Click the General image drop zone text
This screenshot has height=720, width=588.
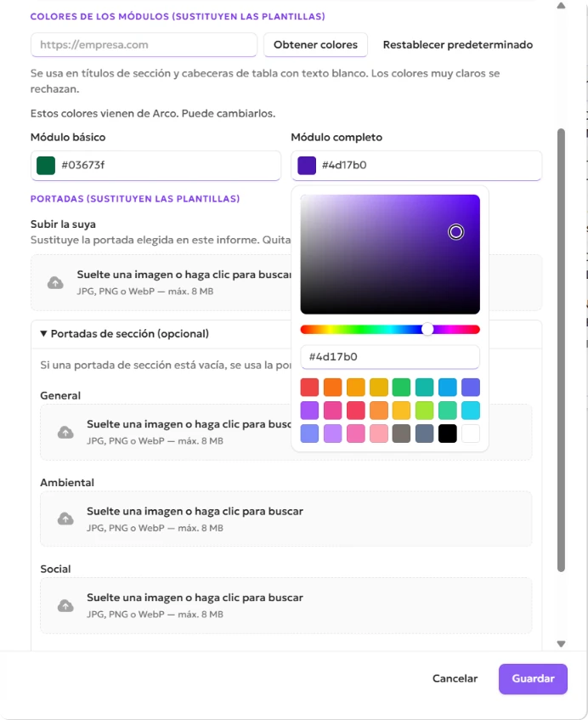[x=189, y=424]
